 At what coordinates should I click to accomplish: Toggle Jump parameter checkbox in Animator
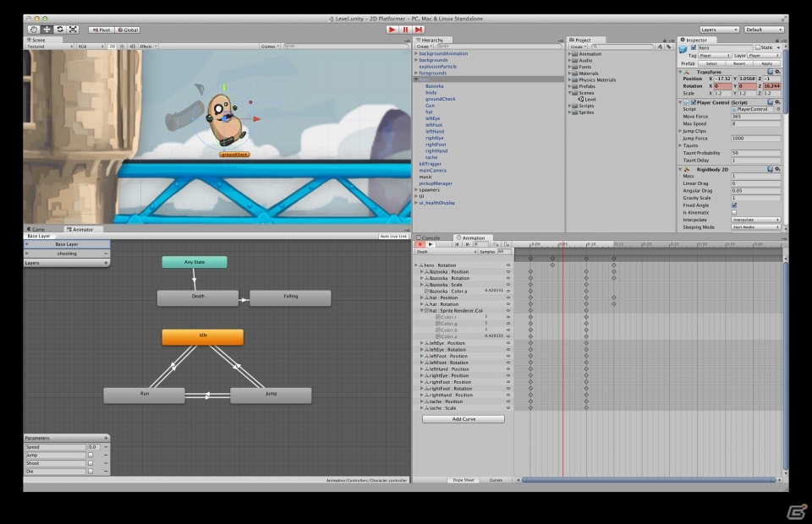pos(91,456)
